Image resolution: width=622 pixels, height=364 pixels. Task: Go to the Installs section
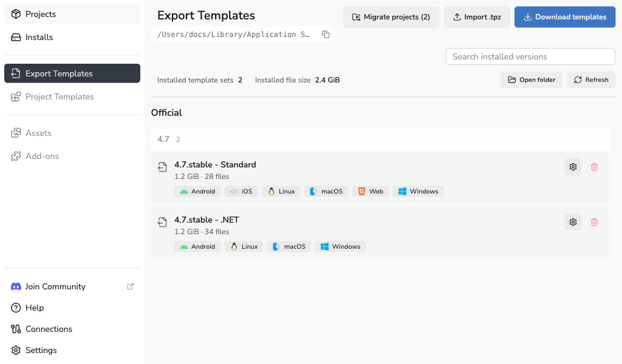[72, 37]
